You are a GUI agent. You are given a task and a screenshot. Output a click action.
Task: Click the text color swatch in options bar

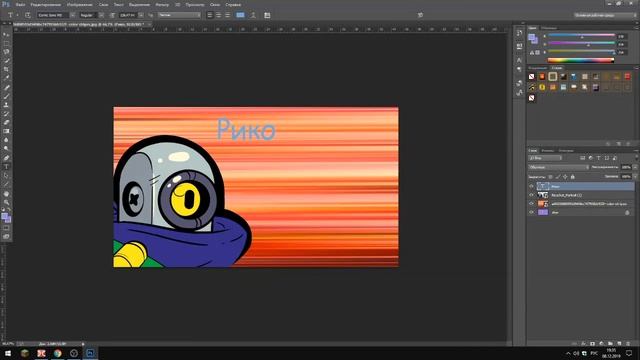pos(240,15)
